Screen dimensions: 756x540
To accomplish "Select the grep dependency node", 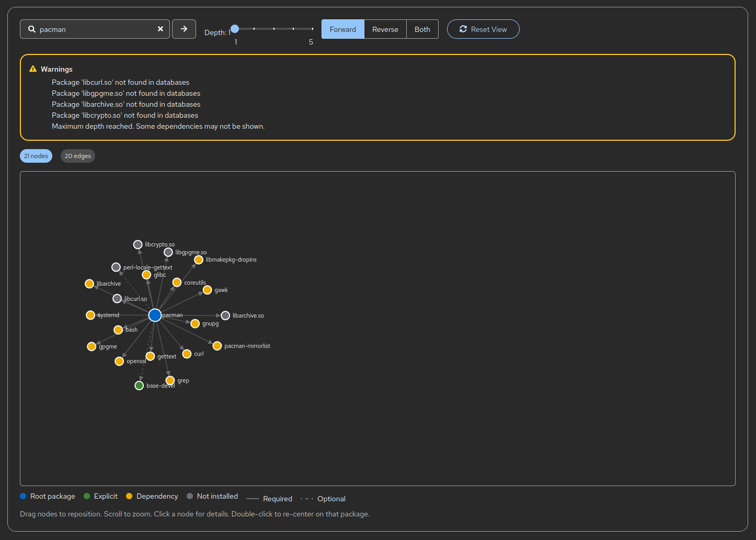I will [x=170, y=380].
